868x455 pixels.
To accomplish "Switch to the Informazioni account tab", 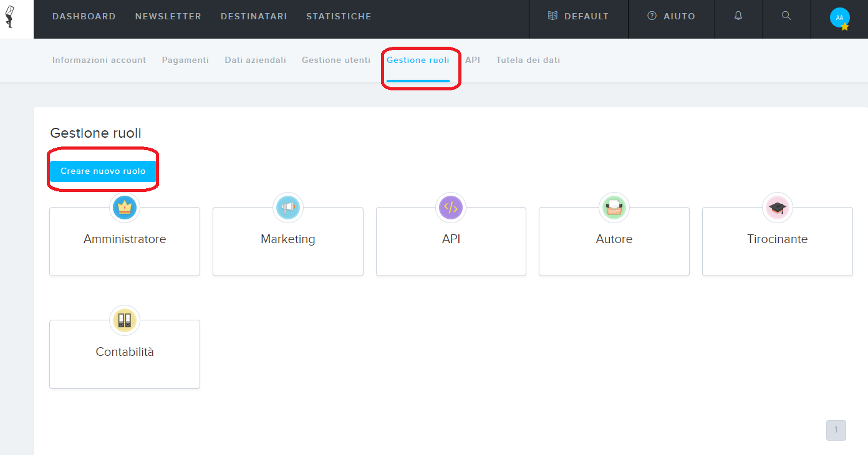I will click(x=99, y=60).
